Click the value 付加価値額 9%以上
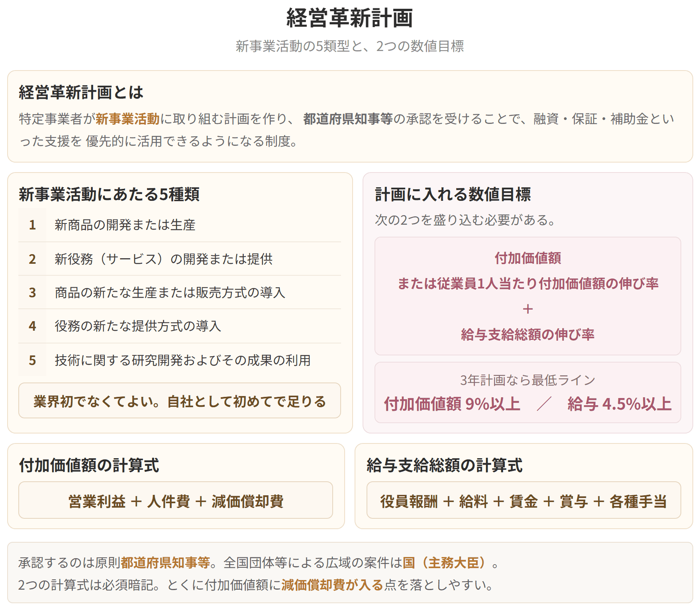Viewport: 700px width, 610px height. 452,404
